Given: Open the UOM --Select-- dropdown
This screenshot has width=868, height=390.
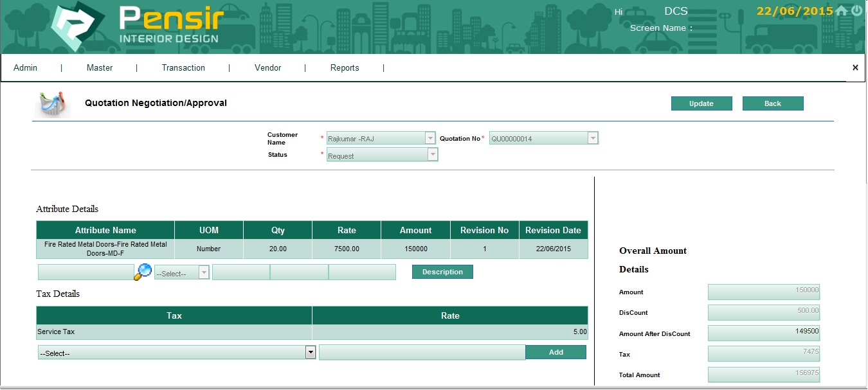Looking at the screenshot, I should [182, 273].
